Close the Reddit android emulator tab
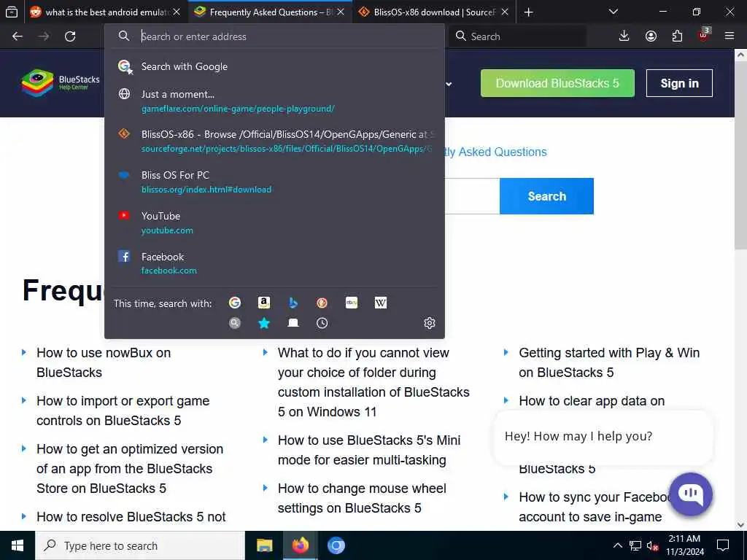Image resolution: width=747 pixels, height=560 pixels. click(177, 12)
